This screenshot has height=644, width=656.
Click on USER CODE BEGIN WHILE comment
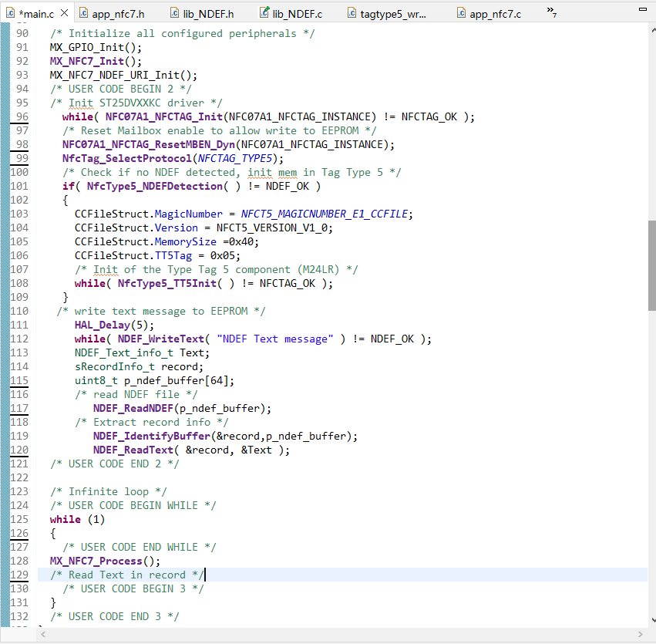(x=133, y=505)
